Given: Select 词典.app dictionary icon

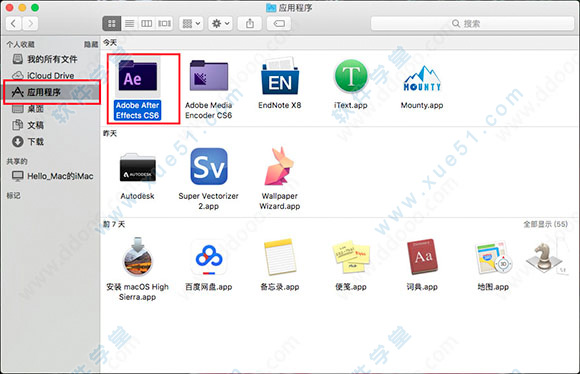Looking at the screenshot, I should coord(422,257).
